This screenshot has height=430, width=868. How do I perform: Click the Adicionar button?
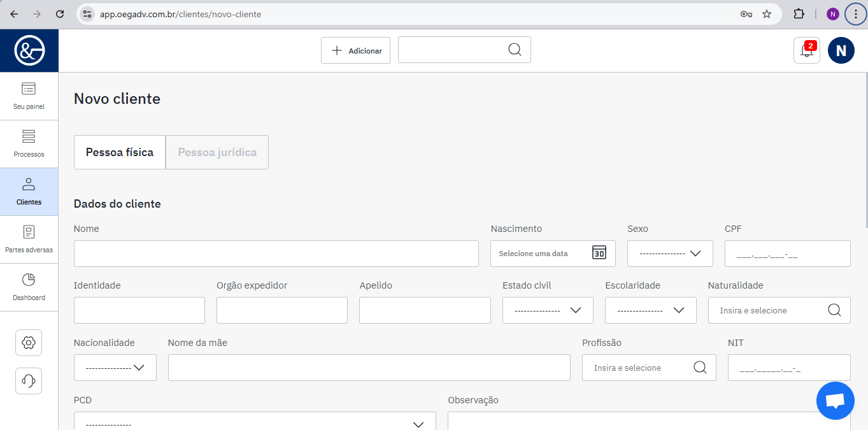click(355, 50)
